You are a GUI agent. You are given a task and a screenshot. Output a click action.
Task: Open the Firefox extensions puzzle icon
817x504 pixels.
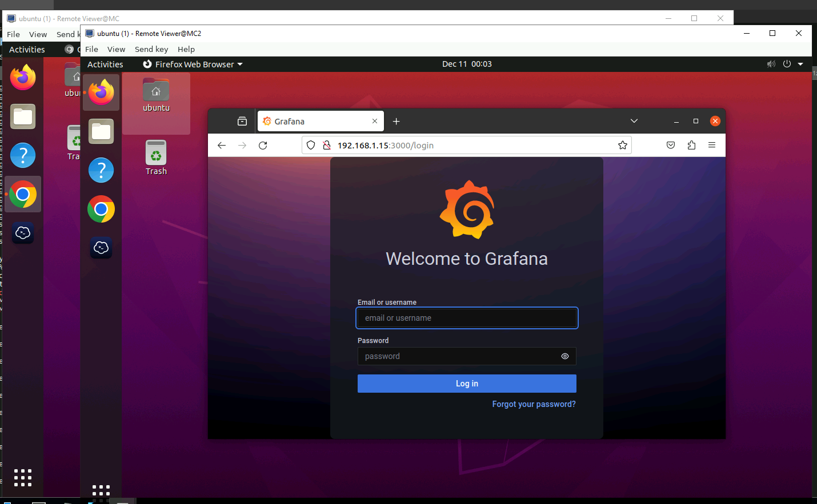pos(691,145)
